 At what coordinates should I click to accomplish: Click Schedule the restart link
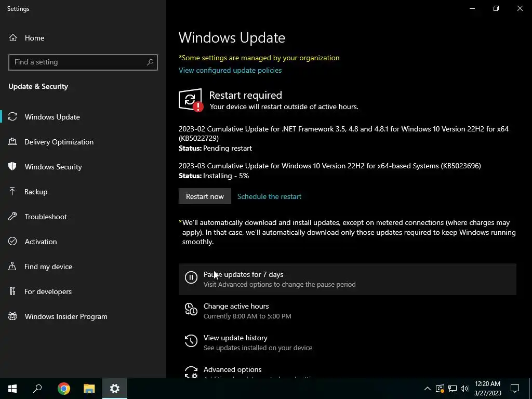[x=269, y=196]
